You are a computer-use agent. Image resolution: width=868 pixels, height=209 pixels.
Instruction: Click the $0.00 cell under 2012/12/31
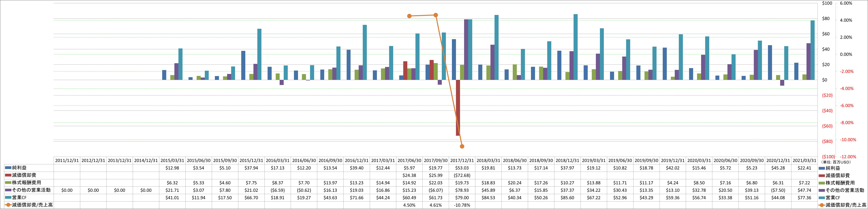[93, 190]
